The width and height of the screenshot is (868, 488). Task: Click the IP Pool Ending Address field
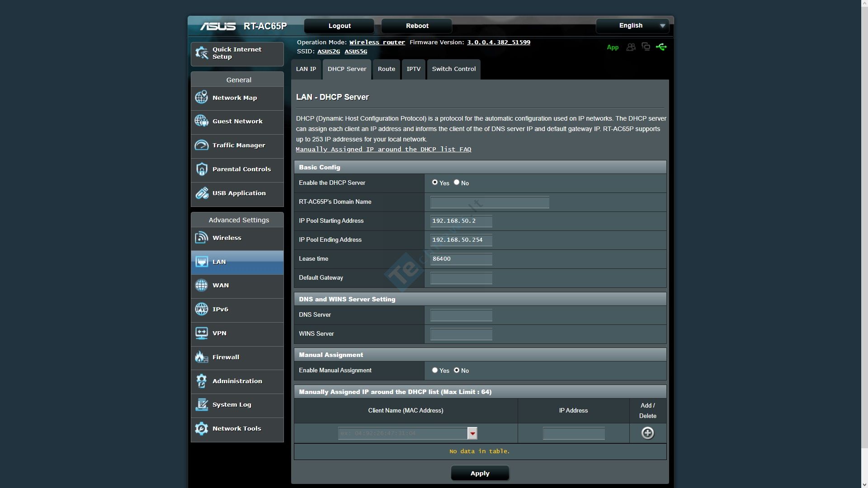461,240
